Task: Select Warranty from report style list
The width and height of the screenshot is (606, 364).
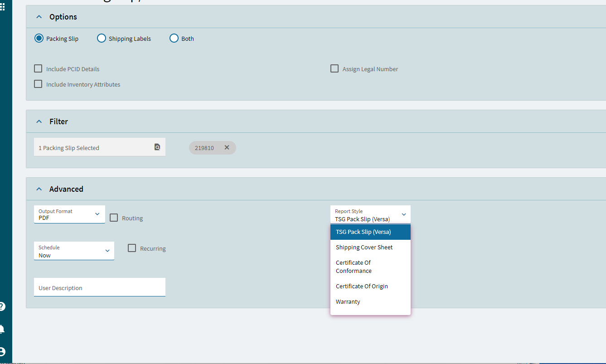Action: point(370,302)
